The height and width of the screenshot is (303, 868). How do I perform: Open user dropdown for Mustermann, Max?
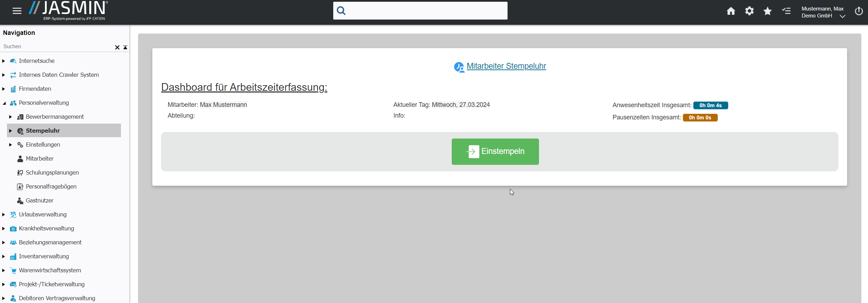[842, 16]
